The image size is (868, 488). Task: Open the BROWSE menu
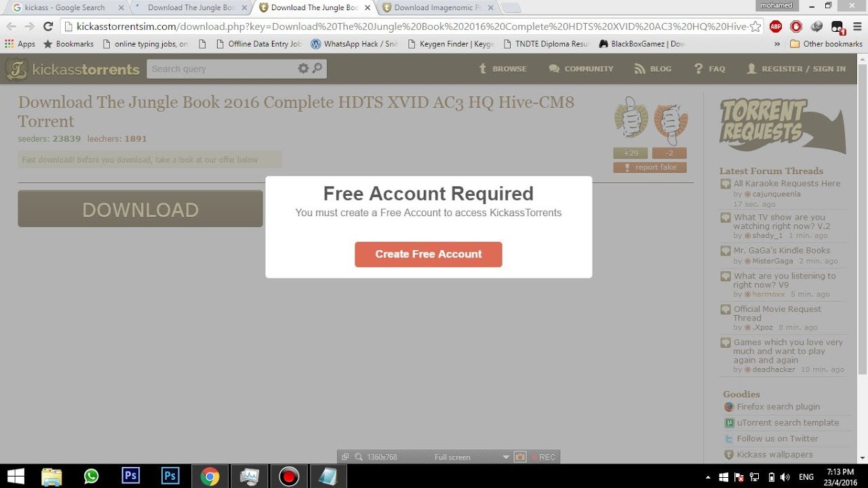click(x=502, y=68)
